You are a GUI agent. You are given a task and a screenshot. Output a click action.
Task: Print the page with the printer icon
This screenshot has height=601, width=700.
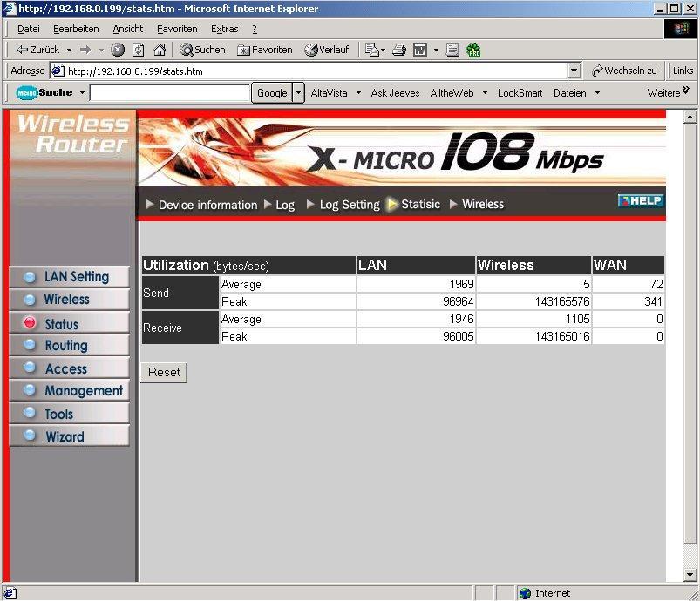tap(399, 50)
